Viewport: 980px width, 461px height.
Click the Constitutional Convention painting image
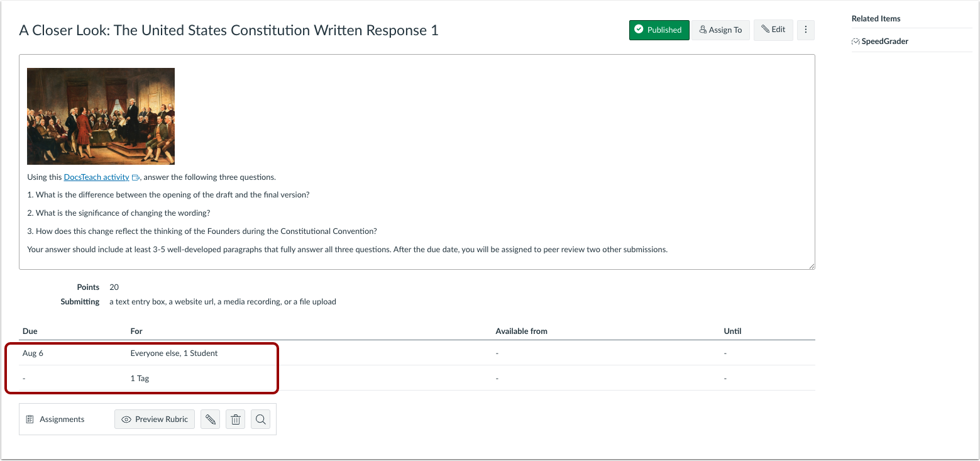pos(101,116)
